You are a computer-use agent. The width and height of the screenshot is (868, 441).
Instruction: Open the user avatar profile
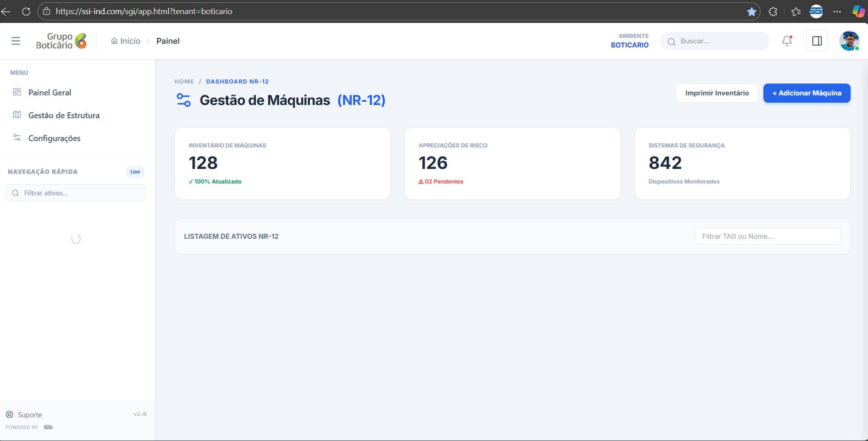pos(849,41)
